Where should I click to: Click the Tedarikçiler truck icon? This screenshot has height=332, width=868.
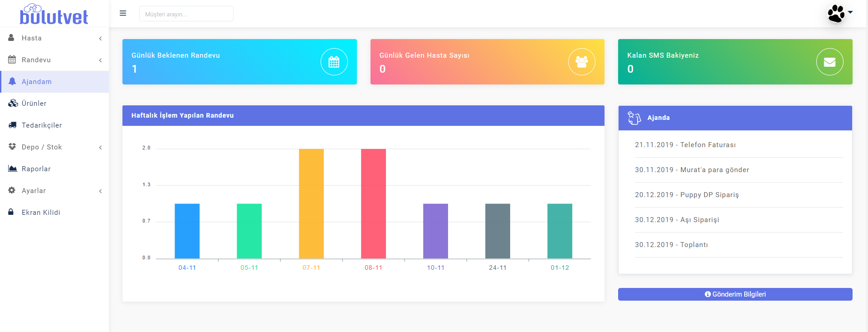click(x=13, y=125)
